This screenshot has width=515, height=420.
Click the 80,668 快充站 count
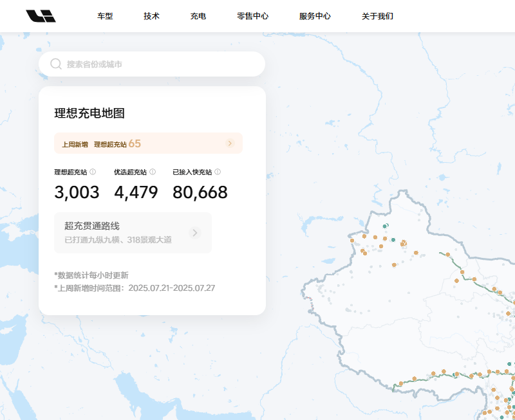pyautogui.click(x=200, y=192)
